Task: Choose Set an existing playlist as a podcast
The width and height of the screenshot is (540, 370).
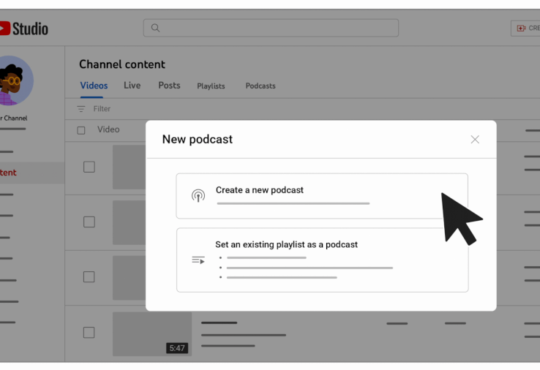Action: click(322, 260)
